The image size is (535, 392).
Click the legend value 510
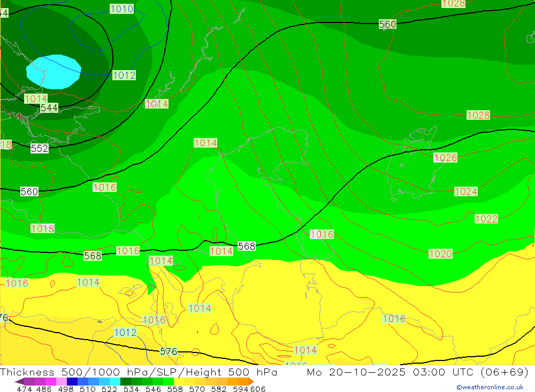point(88,389)
